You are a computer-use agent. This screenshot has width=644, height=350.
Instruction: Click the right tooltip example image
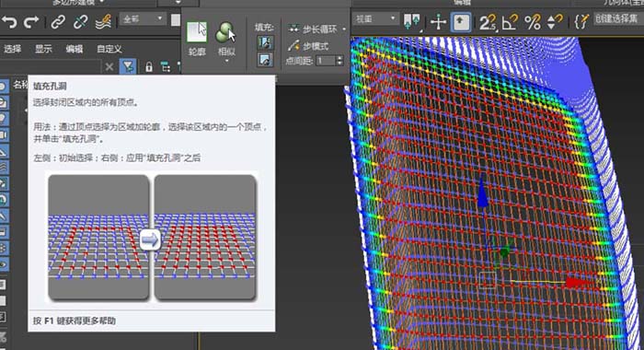point(205,238)
